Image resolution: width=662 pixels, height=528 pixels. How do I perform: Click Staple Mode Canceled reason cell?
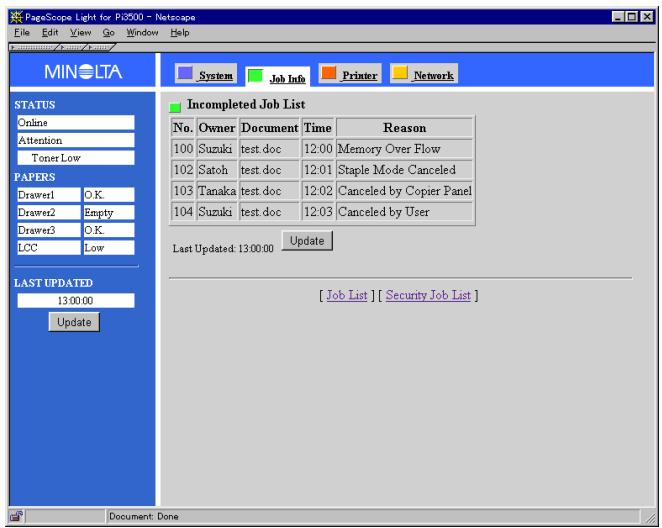point(404,170)
